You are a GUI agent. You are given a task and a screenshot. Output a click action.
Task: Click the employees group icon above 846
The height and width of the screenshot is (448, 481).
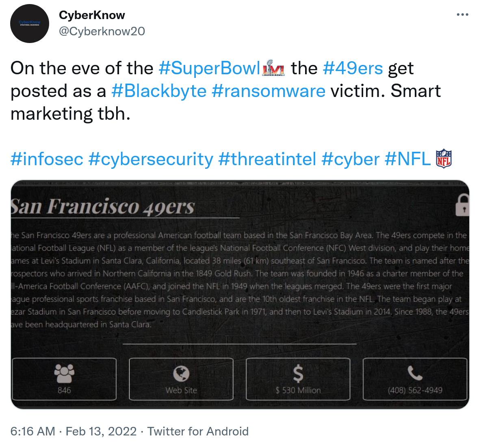(x=64, y=373)
